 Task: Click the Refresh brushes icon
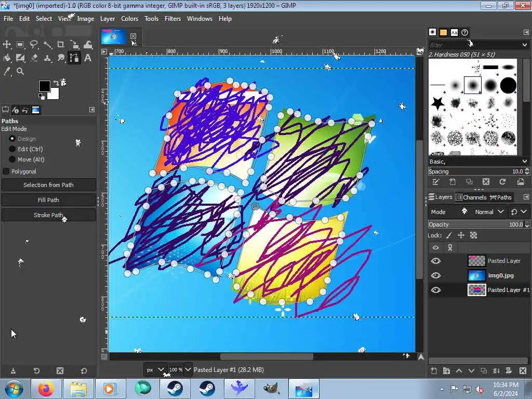502,182
